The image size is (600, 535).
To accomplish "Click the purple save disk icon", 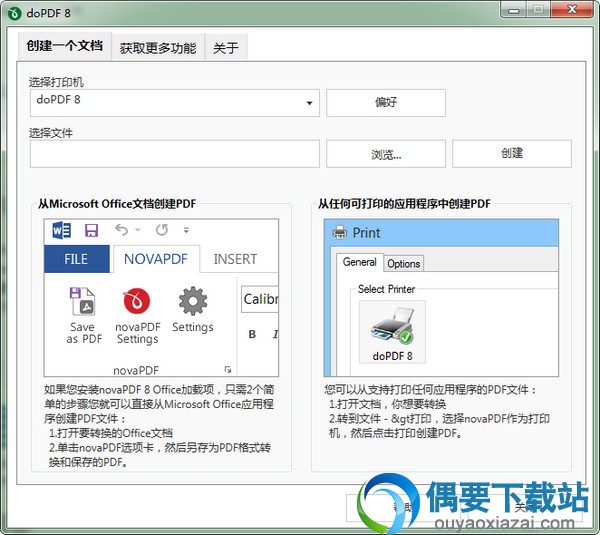I will [91, 230].
